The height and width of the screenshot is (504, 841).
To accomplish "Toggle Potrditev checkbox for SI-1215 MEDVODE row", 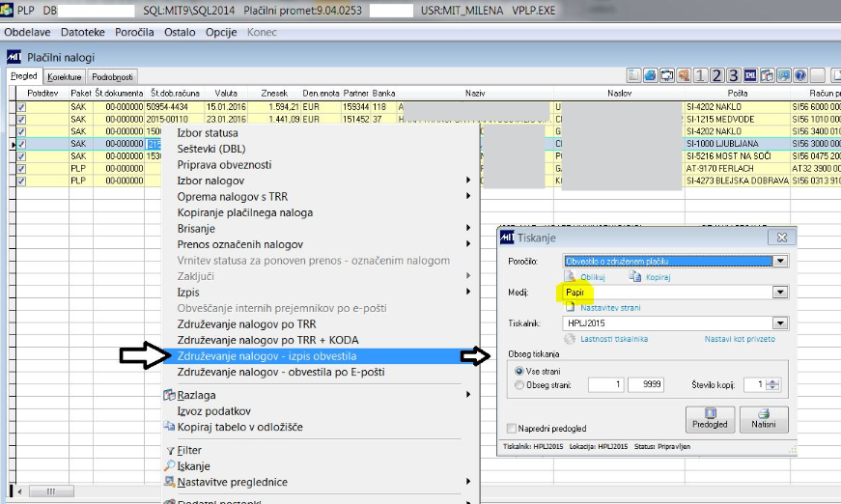I will 21,120.
